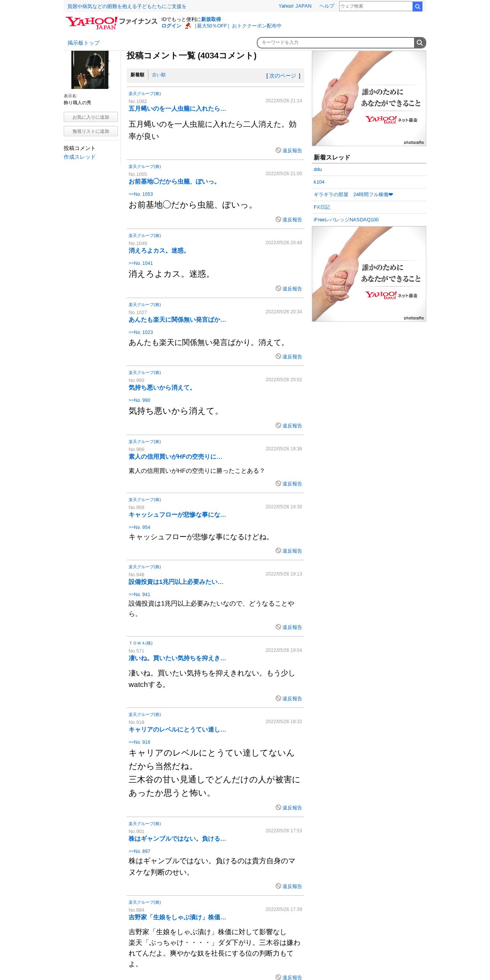Open Yahoo! JAPAN header link
490x980 pixels.
pyautogui.click(x=295, y=6)
